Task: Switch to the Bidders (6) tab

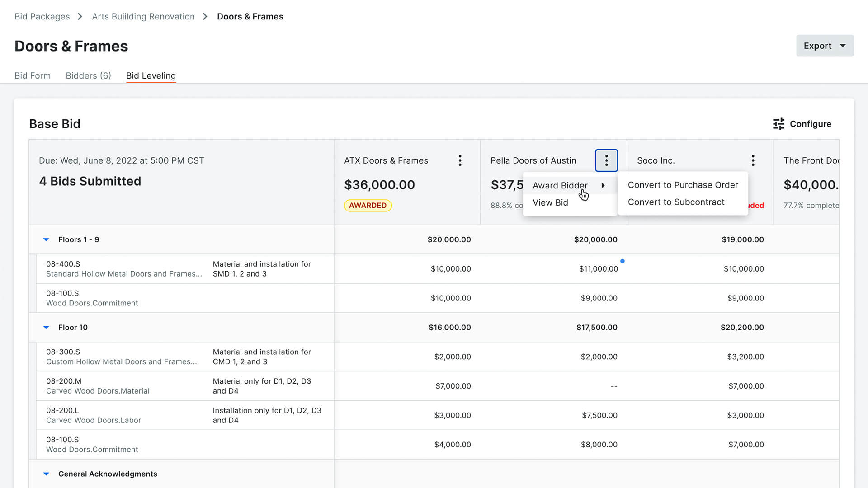Action: click(88, 75)
